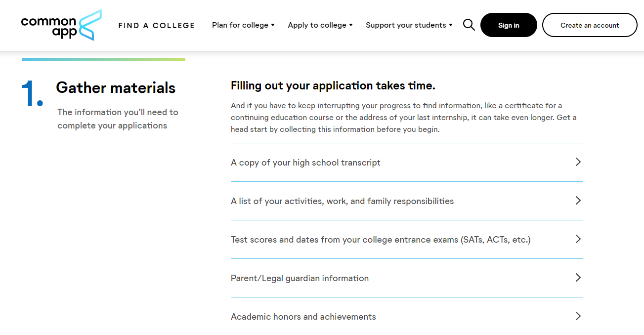Expand 'A list of your activities' item
644x335 pixels.
(407, 201)
